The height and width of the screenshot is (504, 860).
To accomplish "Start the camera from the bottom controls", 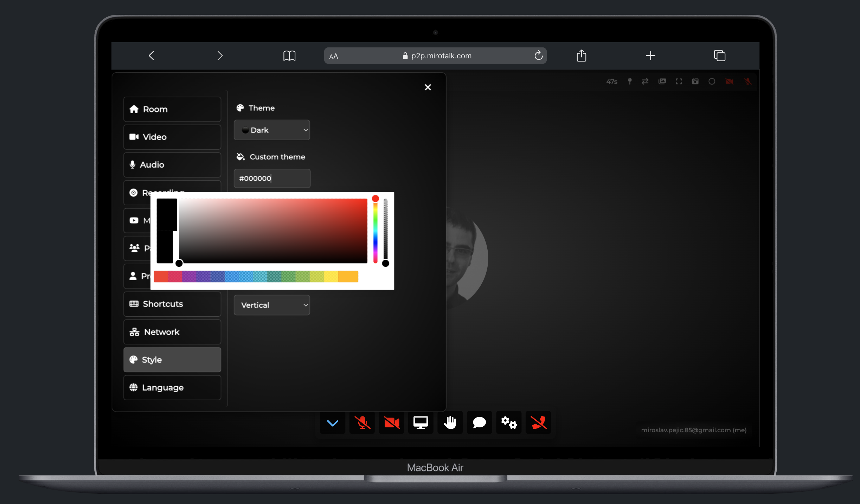I will pos(391,422).
